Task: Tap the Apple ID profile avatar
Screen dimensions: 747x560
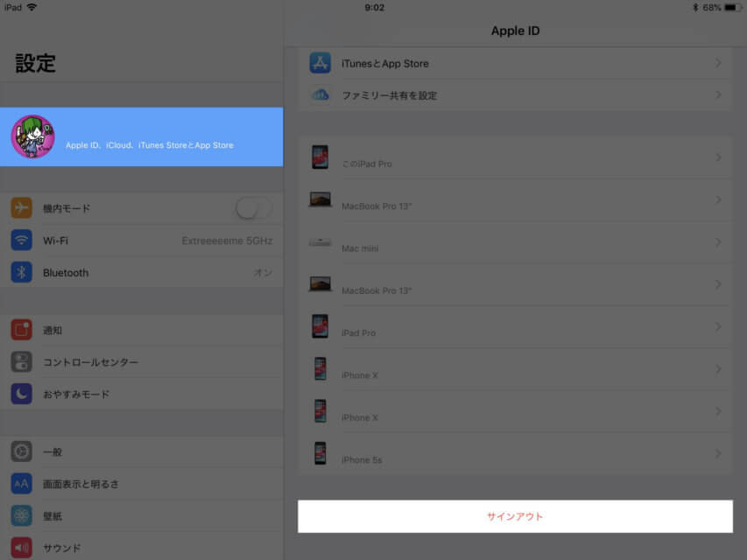Action: point(33,136)
